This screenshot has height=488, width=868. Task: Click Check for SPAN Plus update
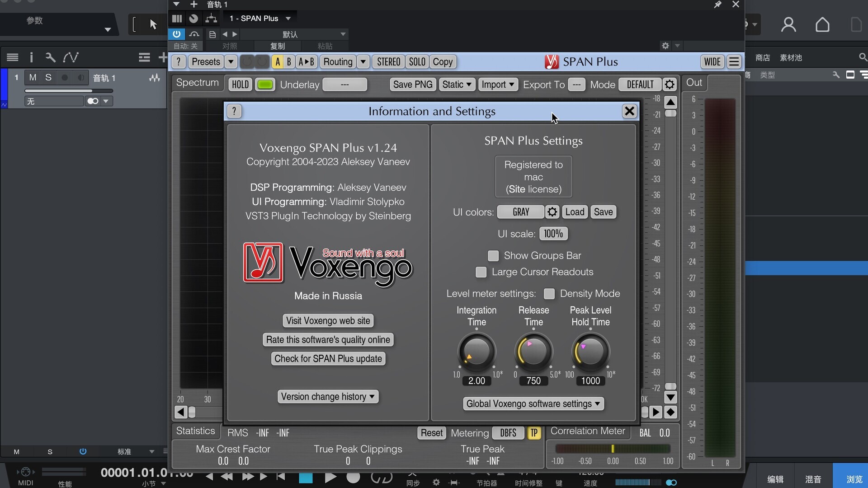pos(328,358)
